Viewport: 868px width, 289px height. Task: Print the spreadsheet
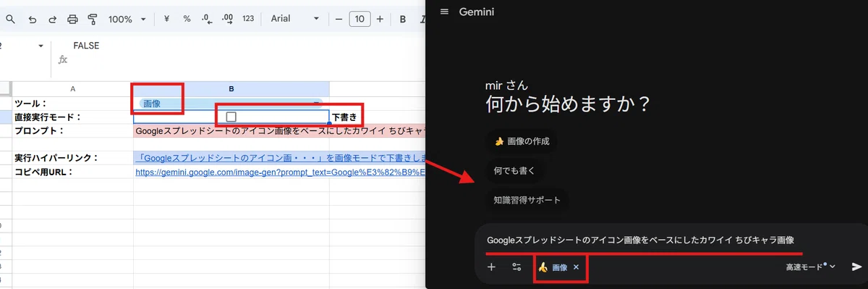pos(72,19)
